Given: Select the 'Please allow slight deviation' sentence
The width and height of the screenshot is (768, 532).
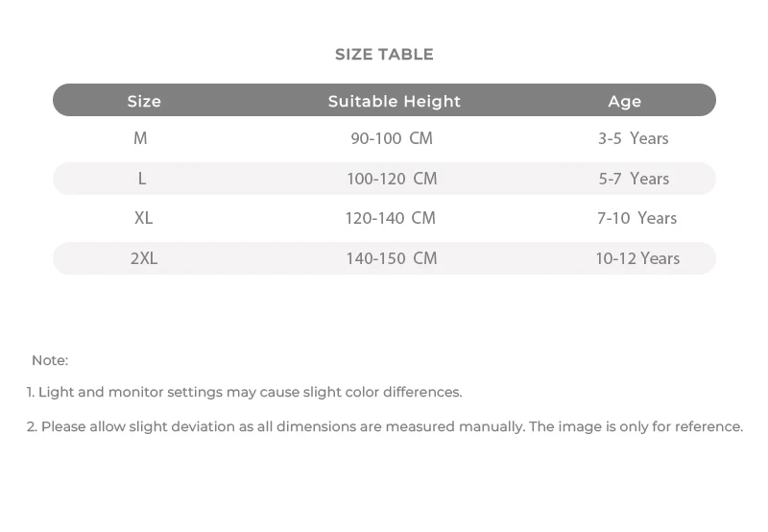Looking at the screenshot, I should click(x=276, y=426).
